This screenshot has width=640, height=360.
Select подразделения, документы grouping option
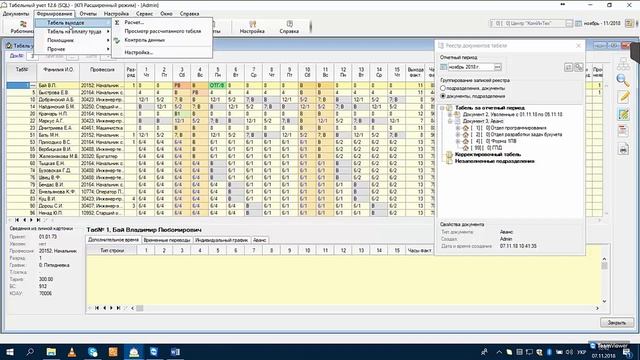click(472, 88)
